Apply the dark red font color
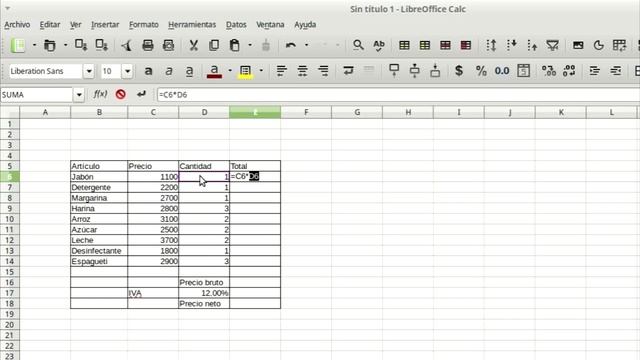Screen dimensions: 640x360 coord(215,71)
